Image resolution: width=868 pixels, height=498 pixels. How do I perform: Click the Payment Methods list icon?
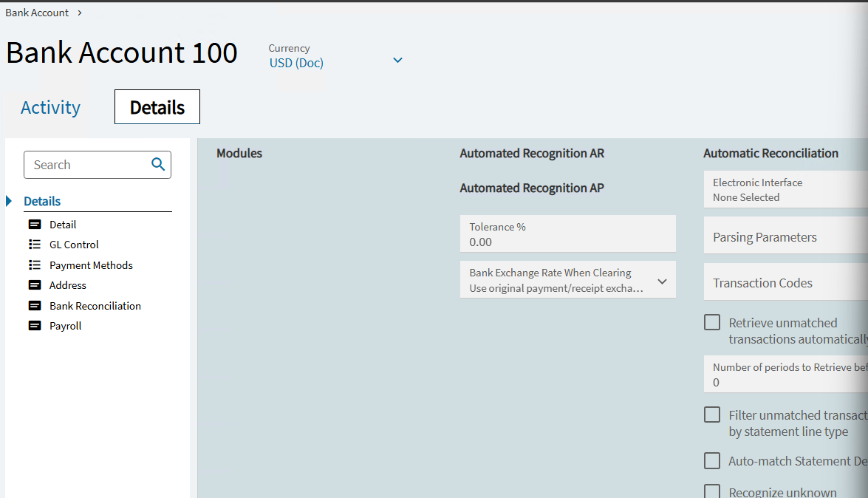point(35,265)
